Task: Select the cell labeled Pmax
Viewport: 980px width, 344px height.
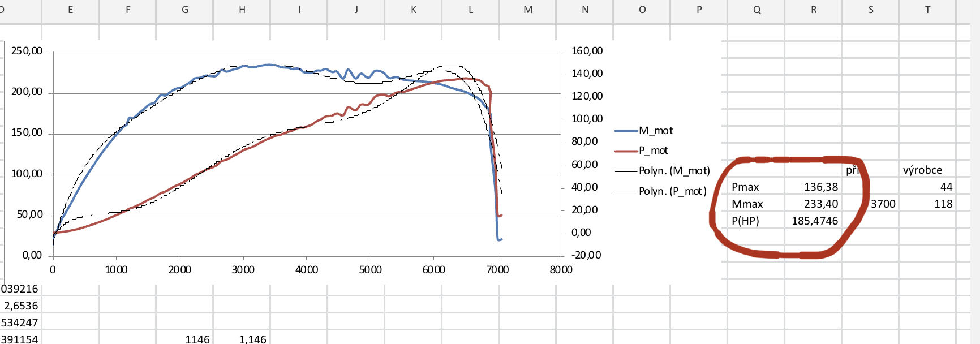Action: click(745, 187)
